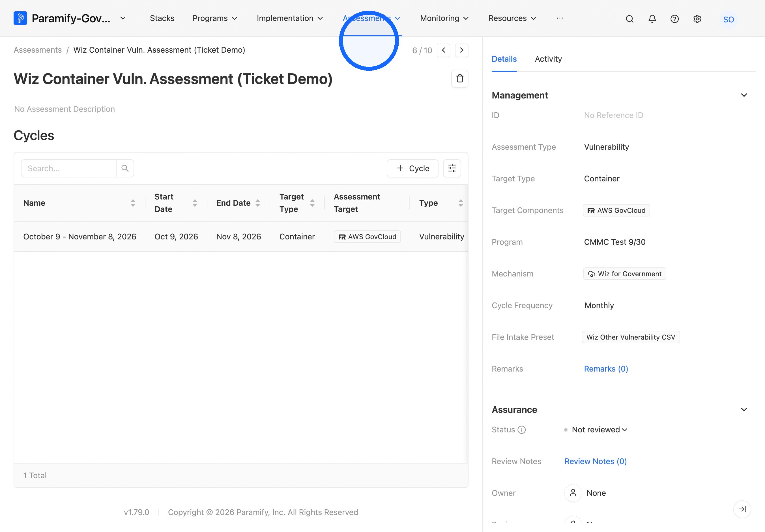Sort cycles by Type column
The height and width of the screenshot is (532, 765).
click(x=461, y=203)
